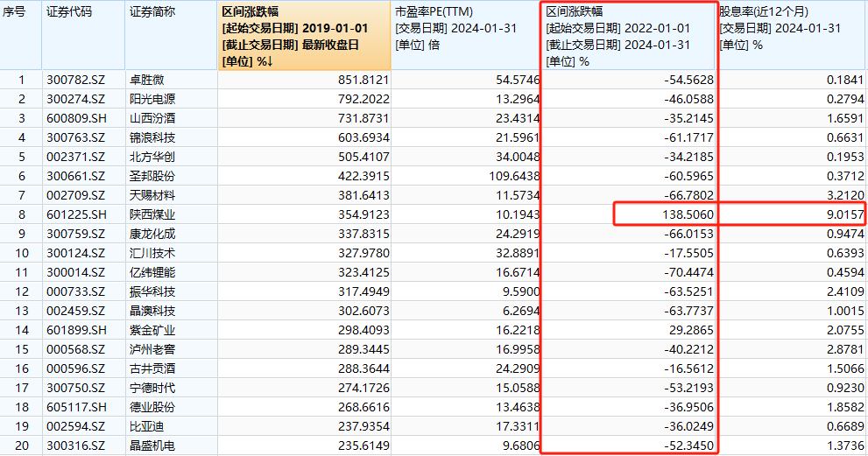This screenshot has width=868, height=456.
Task: Select the 109.6438 PE value for 圣邦股份
Action: pyautogui.click(x=514, y=176)
